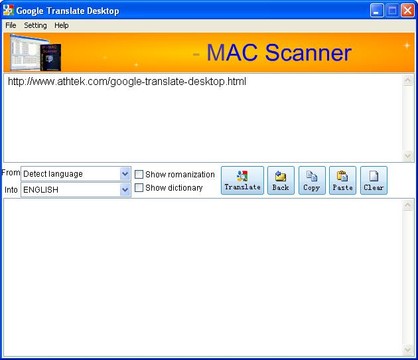This screenshot has width=418, height=360.
Task: Click the source text scrollbar down arrow
Action: coord(408,155)
